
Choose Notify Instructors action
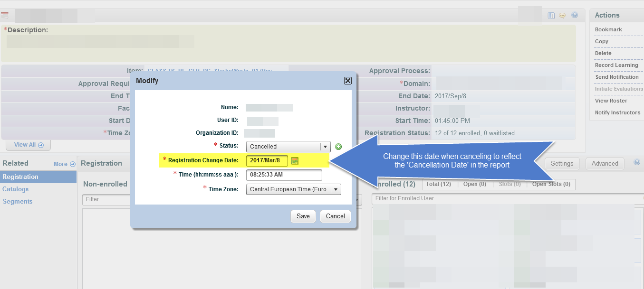(x=618, y=112)
